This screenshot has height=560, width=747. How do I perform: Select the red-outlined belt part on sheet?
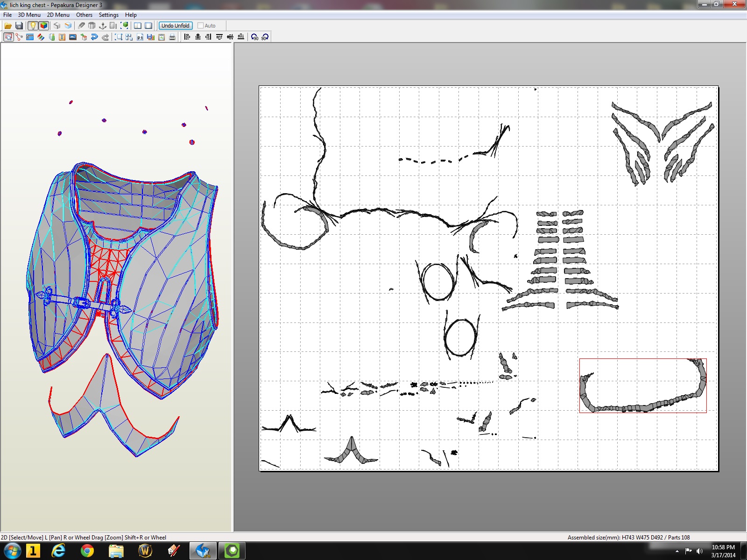[x=643, y=385]
